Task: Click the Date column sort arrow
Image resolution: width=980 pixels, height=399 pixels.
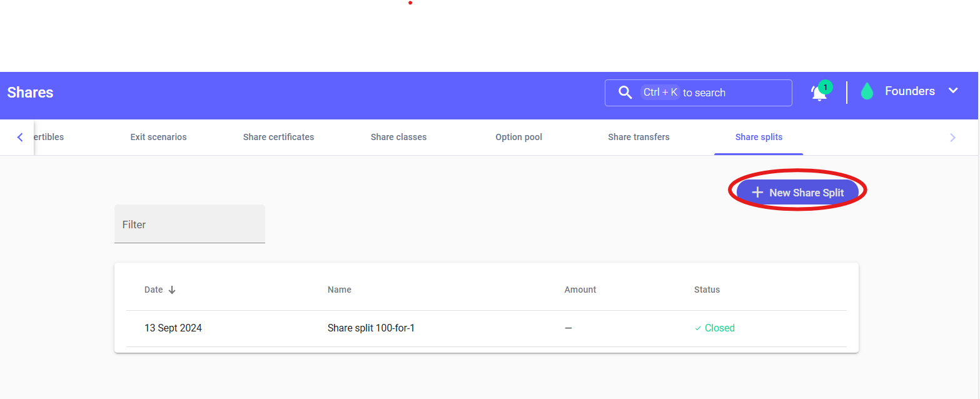Action: coord(173,290)
